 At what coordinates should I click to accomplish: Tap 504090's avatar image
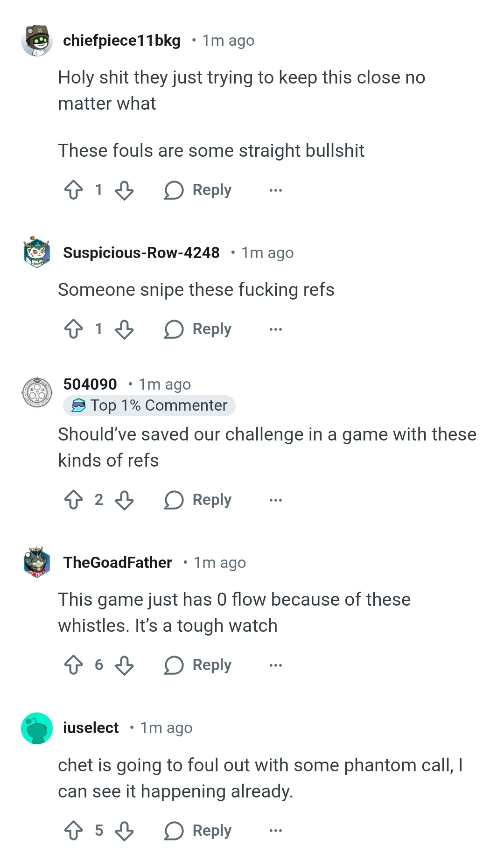pos(37,392)
